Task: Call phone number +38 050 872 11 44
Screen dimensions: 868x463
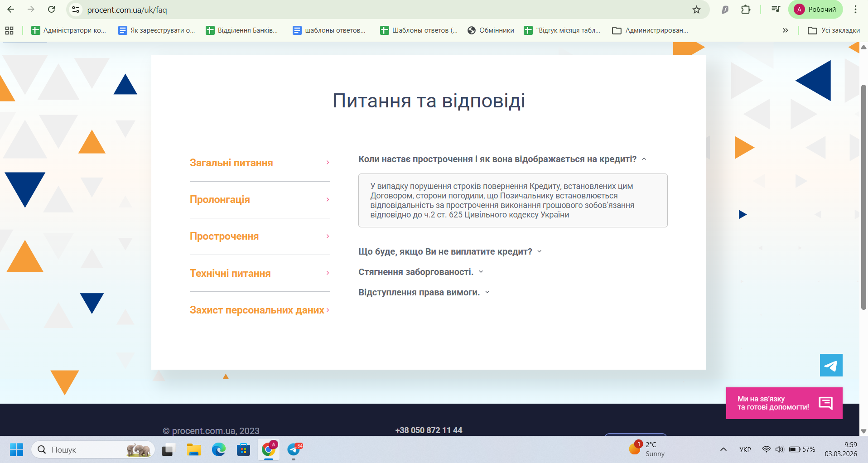Action: (429, 430)
